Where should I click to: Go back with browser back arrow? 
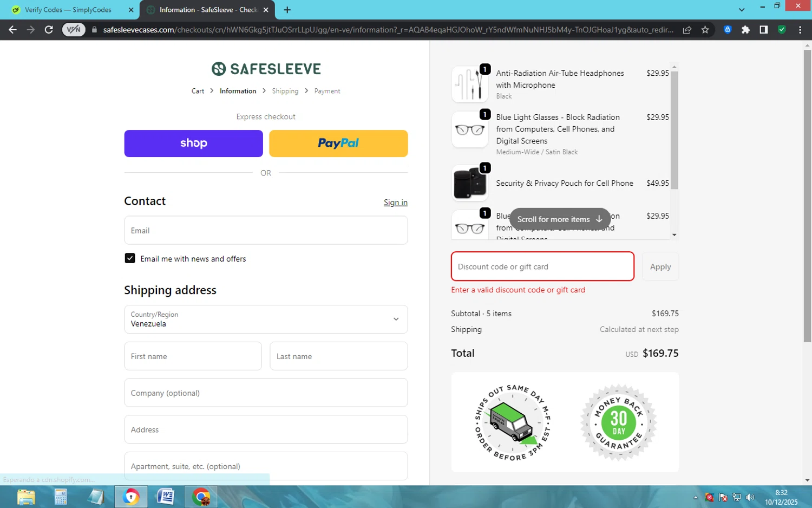[12, 30]
